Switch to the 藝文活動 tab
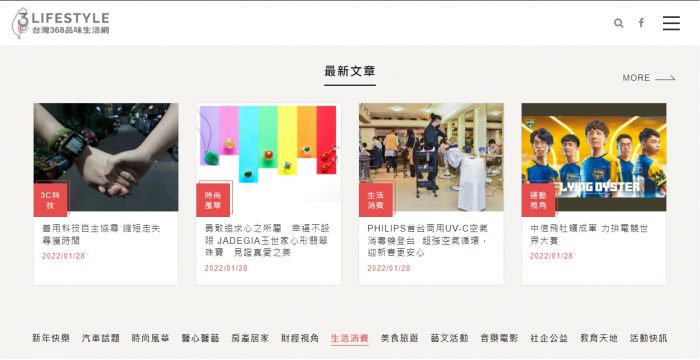This screenshot has width=700, height=360. pos(449,338)
